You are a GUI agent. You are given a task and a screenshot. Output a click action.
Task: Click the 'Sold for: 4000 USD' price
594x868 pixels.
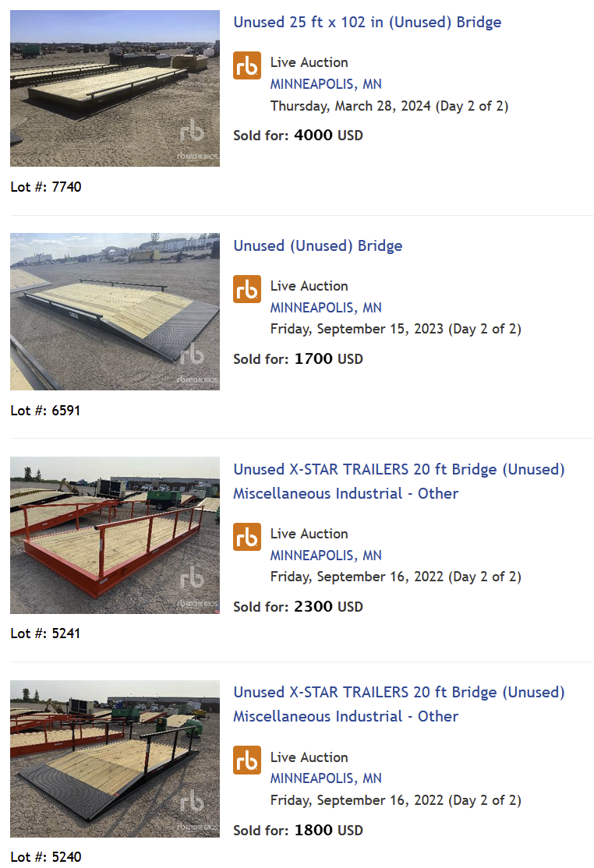[298, 136]
